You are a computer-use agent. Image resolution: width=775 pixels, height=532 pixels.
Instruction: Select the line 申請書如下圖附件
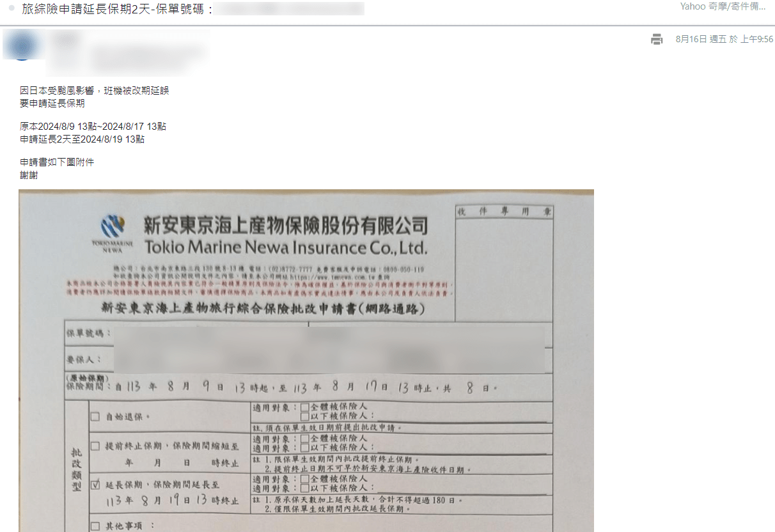[57, 162]
